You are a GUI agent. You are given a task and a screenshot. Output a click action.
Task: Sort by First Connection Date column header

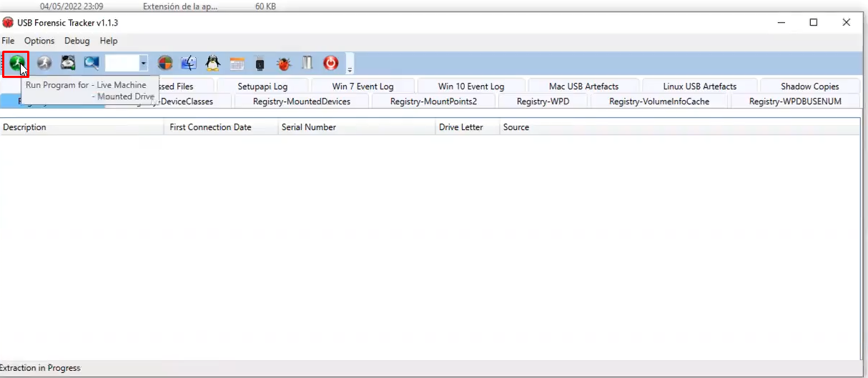pyautogui.click(x=210, y=127)
